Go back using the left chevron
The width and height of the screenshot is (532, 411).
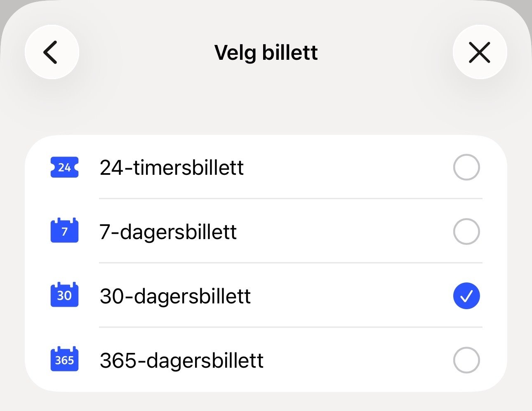[52, 52]
